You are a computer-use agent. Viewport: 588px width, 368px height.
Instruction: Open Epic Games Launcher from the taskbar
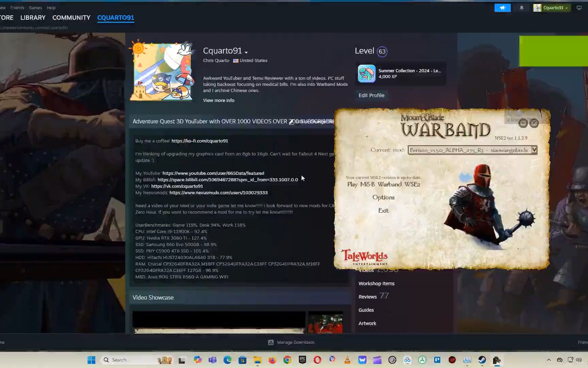pyautogui.click(x=302, y=360)
